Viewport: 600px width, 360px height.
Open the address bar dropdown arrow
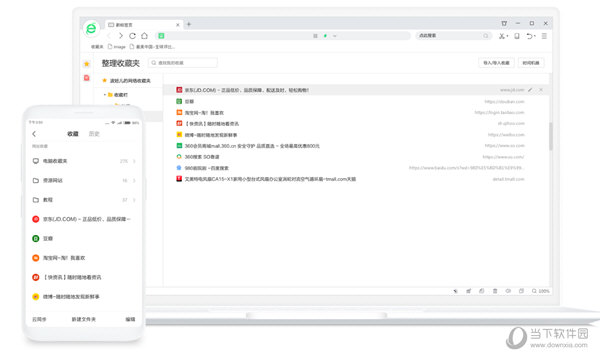click(334, 36)
